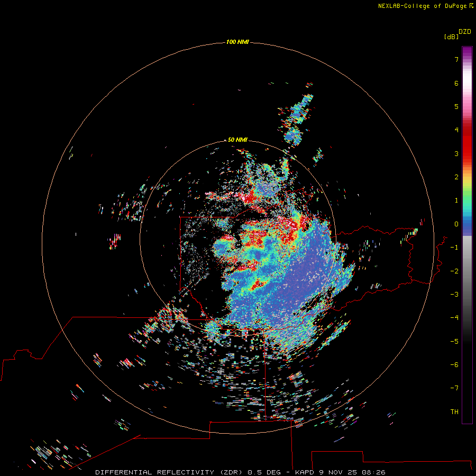Click the -6 value on color scale
This screenshot has width=476, height=476.
(x=454, y=365)
